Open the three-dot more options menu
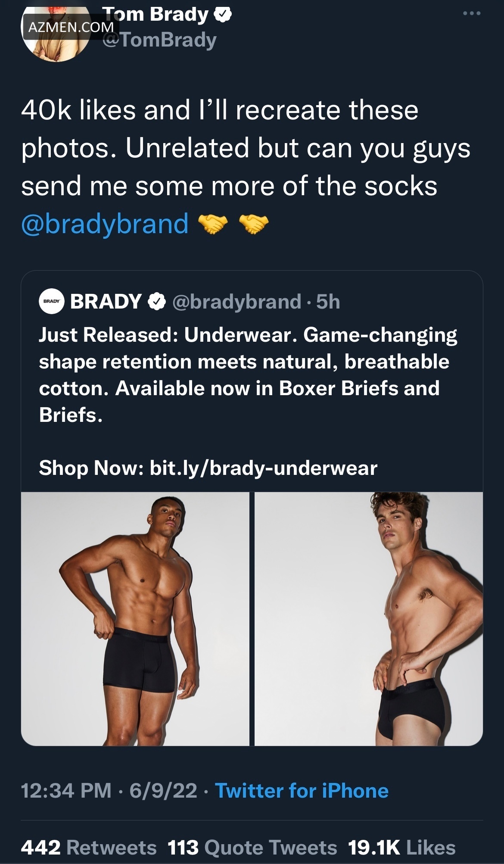The image size is (504, 864). [472, 14]
